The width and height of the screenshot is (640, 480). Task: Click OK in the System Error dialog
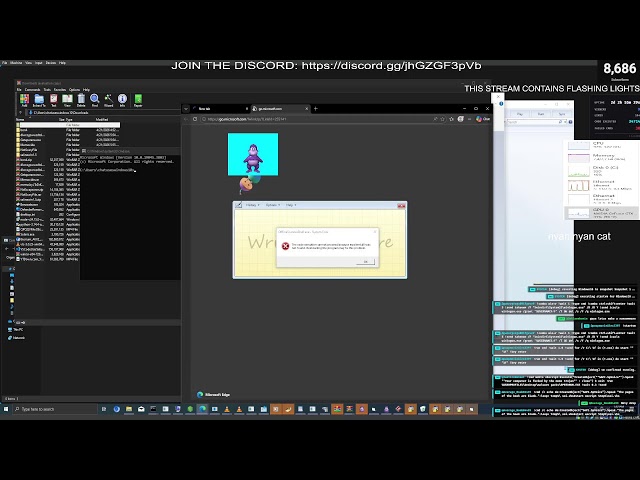(365, 262)
